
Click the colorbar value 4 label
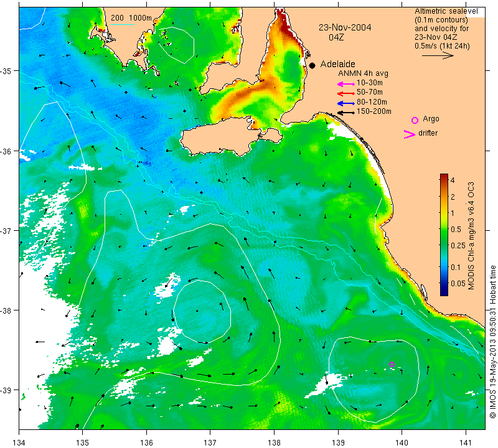click(x=453, y=180)
